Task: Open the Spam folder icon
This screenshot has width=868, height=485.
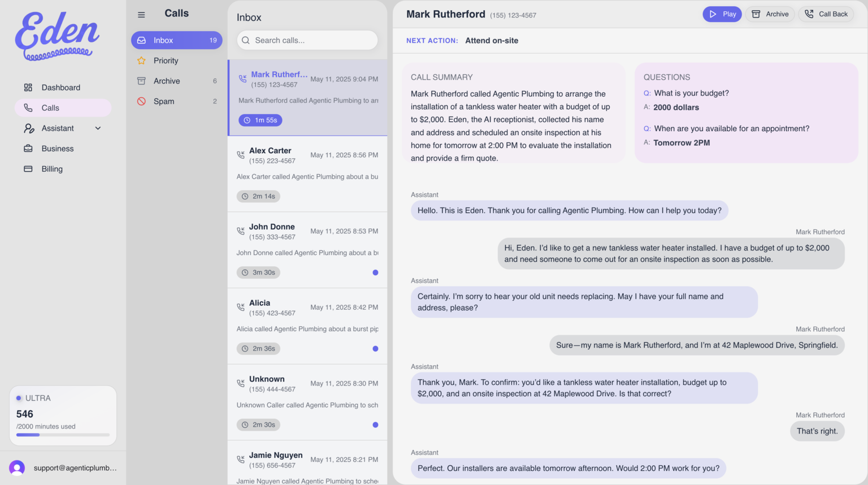Action: [141, 101]
